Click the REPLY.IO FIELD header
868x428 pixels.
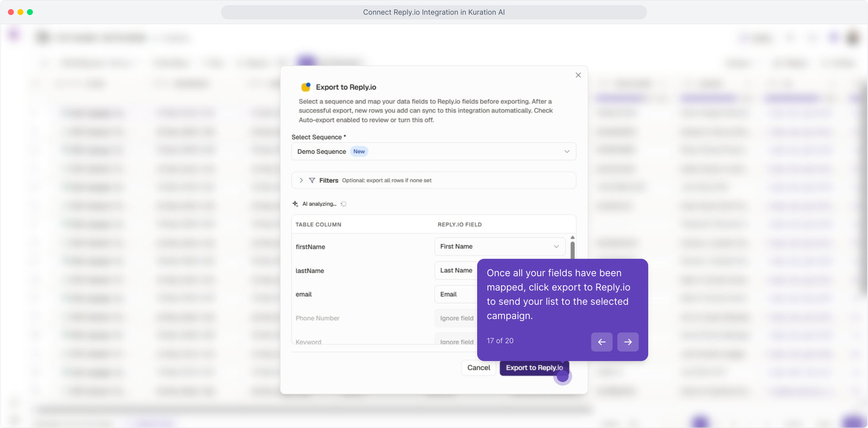click(460, 225)
